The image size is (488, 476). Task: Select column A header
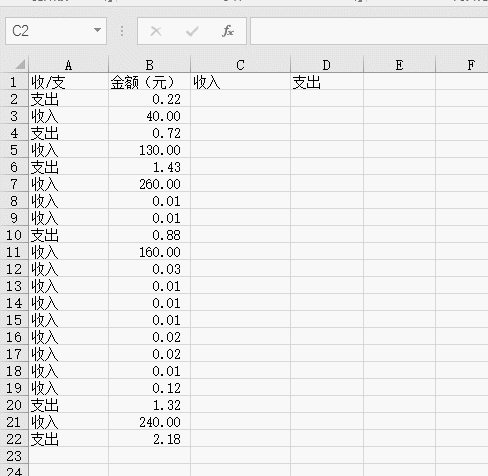click(69, 64)
